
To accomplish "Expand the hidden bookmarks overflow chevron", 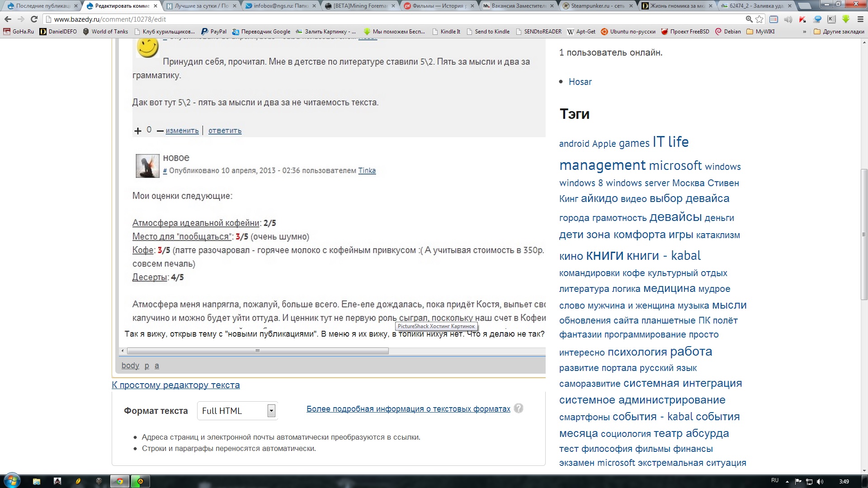I will [x=804, y=32].
